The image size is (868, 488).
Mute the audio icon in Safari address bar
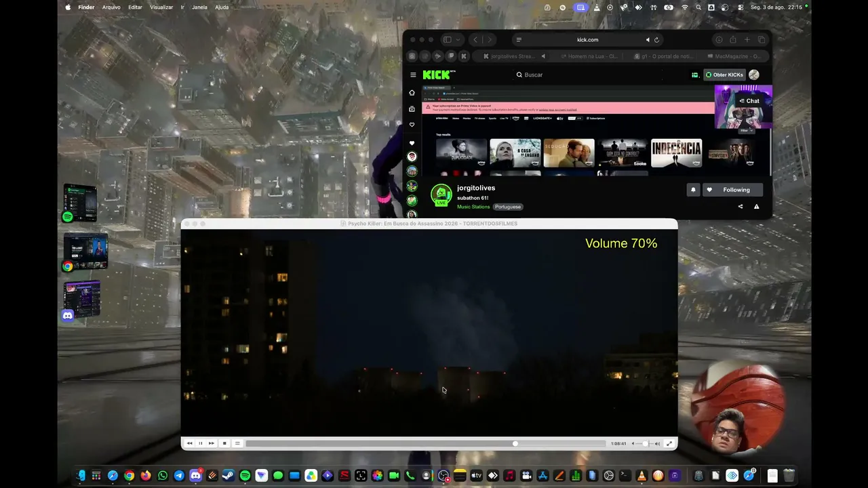[648, 40]
